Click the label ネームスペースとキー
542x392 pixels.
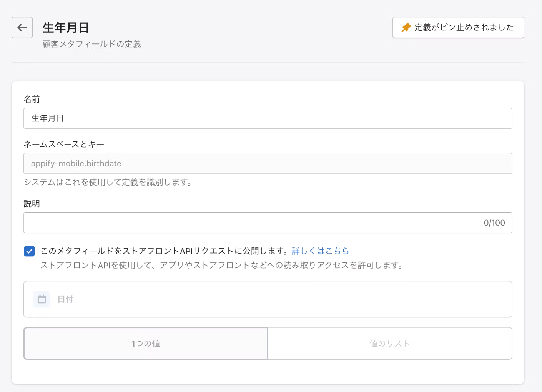click(64, 144)
